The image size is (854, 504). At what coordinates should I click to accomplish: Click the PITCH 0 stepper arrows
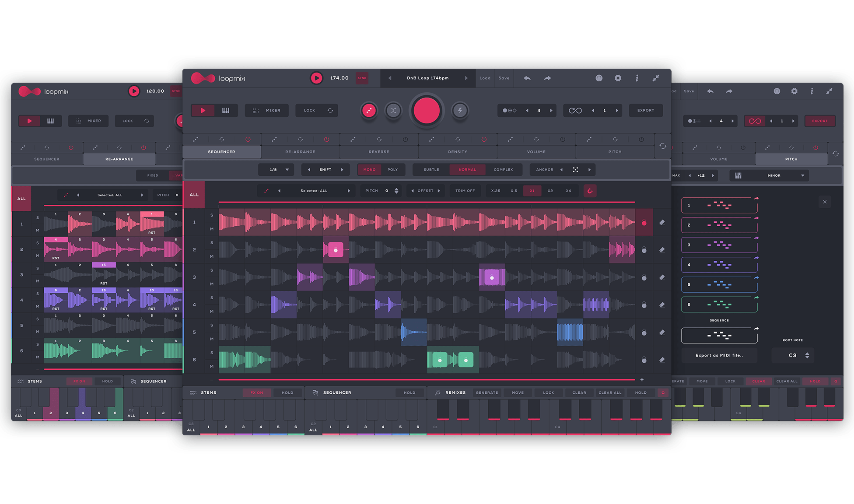point(396,191)
